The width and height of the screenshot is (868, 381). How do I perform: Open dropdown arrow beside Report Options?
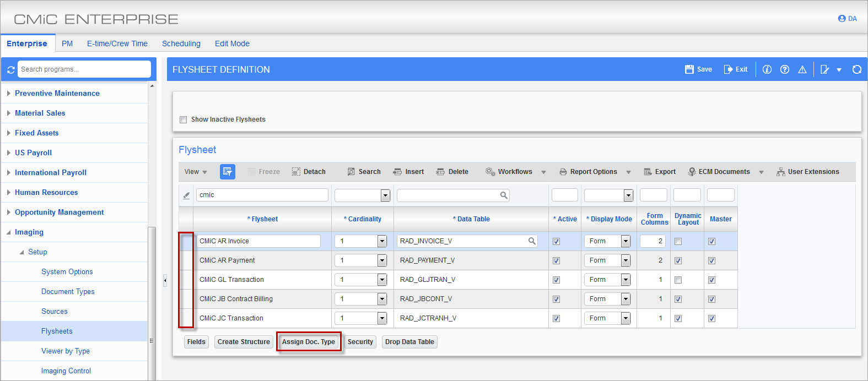click(x=628, y=172)
